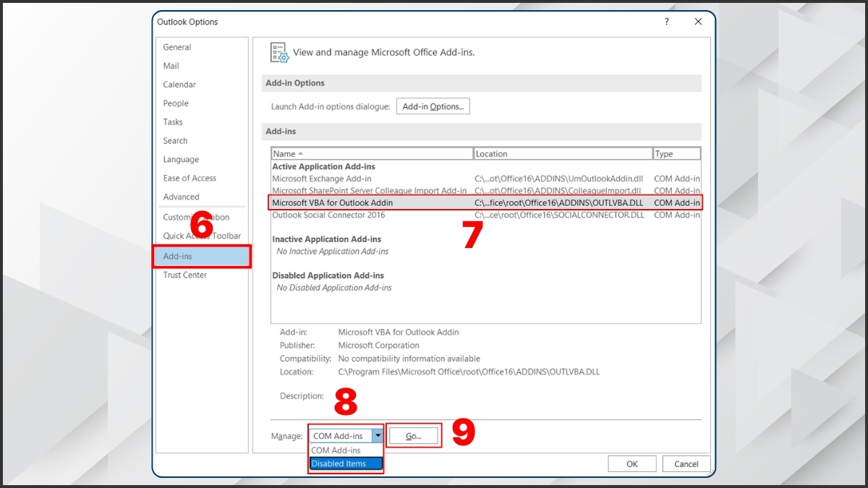Click No compatibility information available text

point(409,359)
